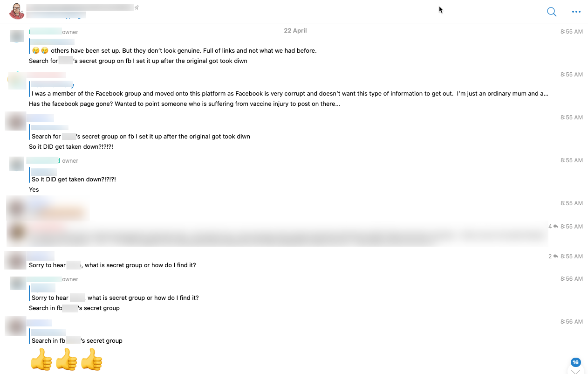The height and width of the screenshot is (374, 588).
Task: Click the group avatar in the header
Action: [17, 11]
